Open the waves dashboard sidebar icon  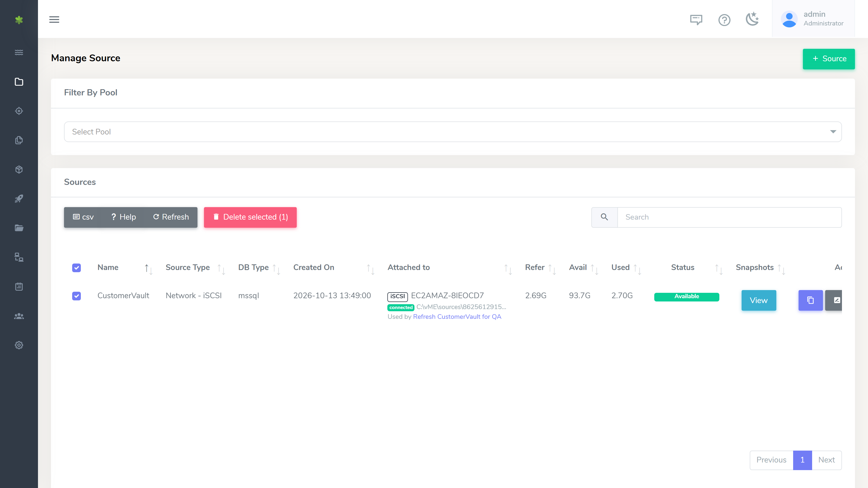point(19,52)
